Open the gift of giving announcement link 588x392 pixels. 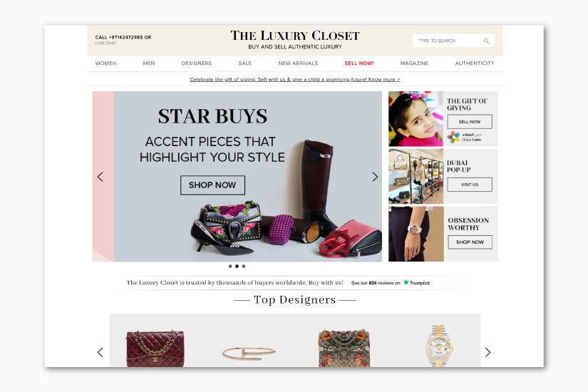(x=295, y=79)
